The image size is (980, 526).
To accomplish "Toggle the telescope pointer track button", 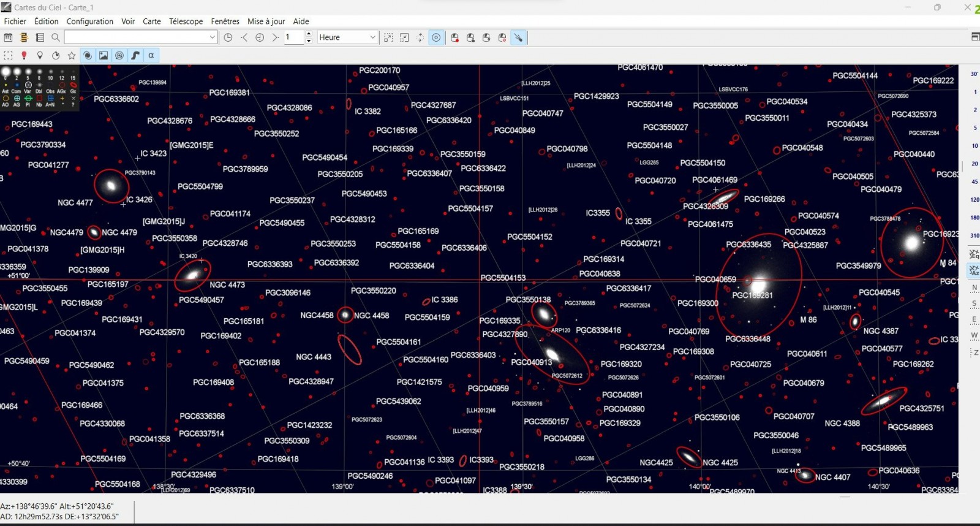I will [x=519, y=37].
